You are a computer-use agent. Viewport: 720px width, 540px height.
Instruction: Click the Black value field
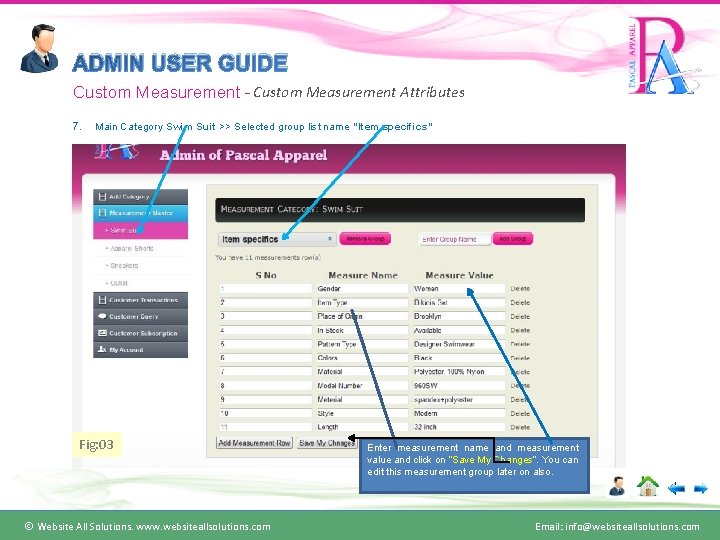pyautogui.click(x=458, y=358)
